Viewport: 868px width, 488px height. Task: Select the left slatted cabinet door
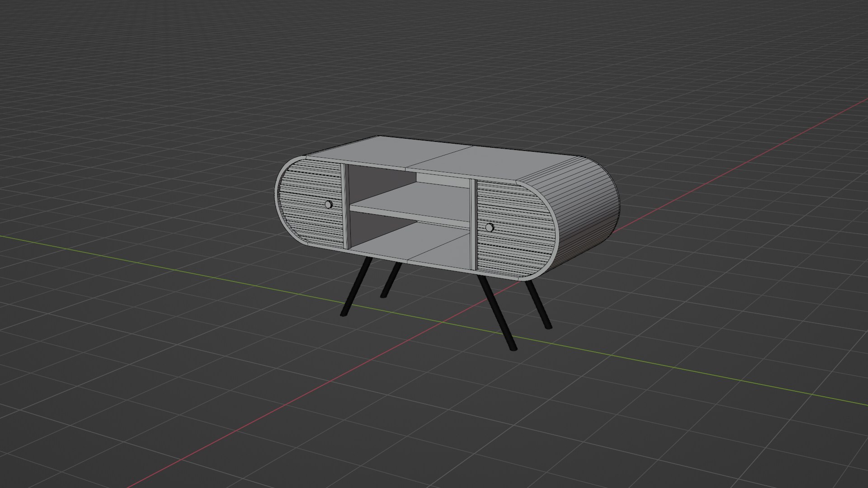pyautogui.click(x=311, y=203)
